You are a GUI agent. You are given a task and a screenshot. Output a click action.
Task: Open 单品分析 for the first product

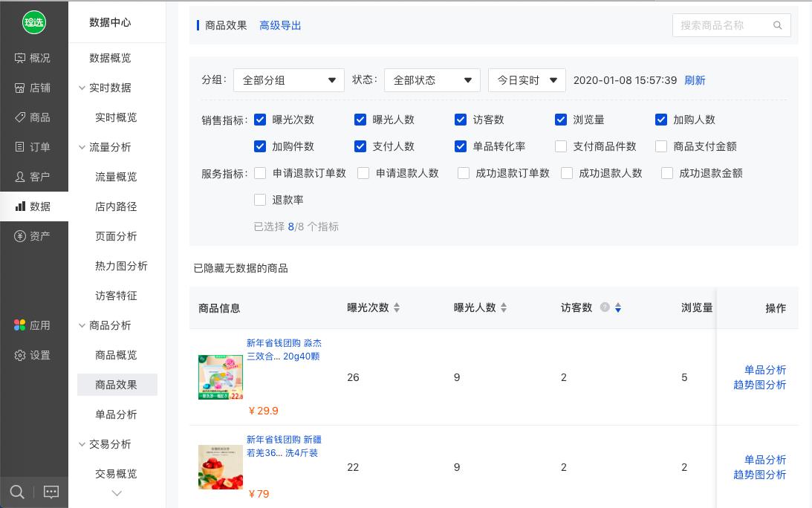765,370
